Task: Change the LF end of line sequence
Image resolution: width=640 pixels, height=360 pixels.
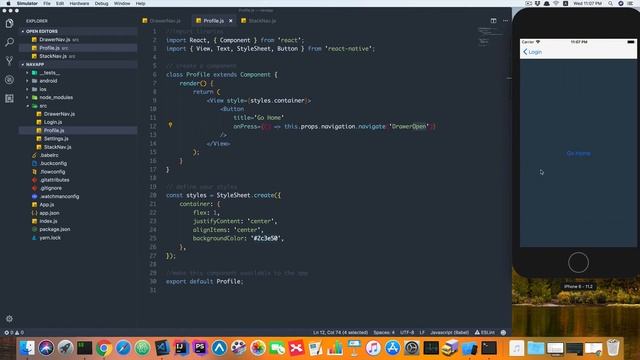Action: [x=422, y=332]
